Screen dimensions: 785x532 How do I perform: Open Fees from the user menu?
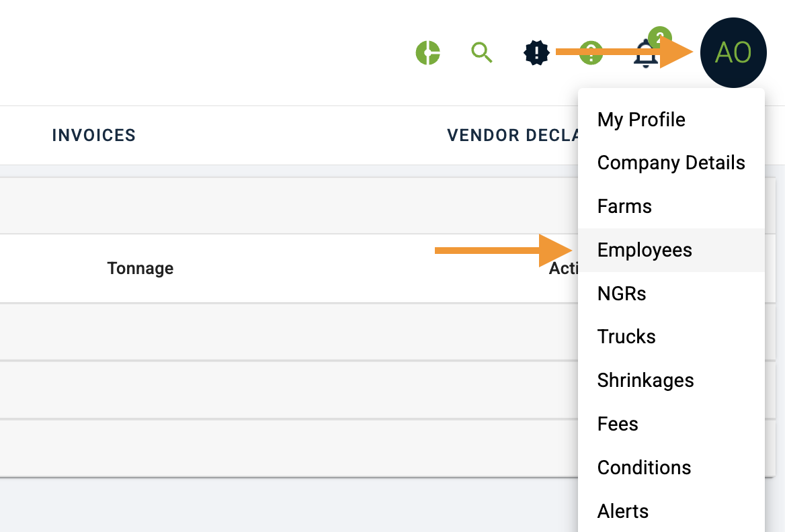click(618, 424)
